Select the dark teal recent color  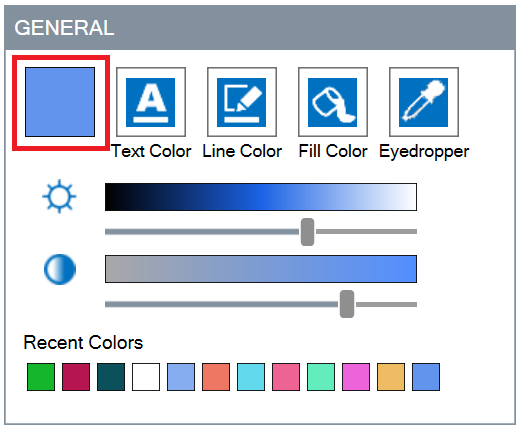click(111, 377)
